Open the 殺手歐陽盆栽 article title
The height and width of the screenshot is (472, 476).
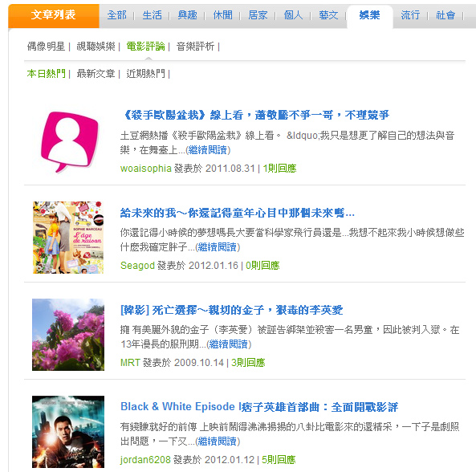[x=255, y=115]
